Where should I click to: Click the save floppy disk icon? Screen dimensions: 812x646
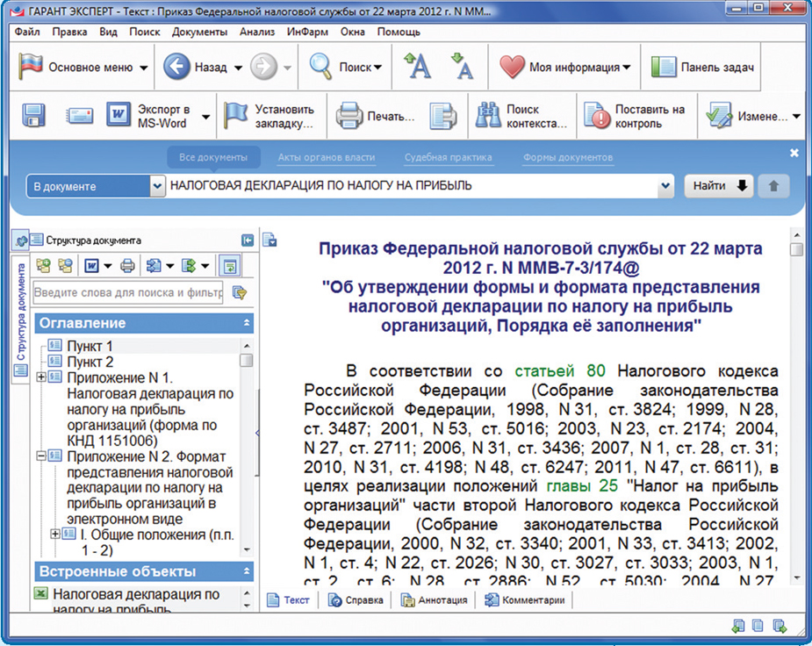(34, 116)
